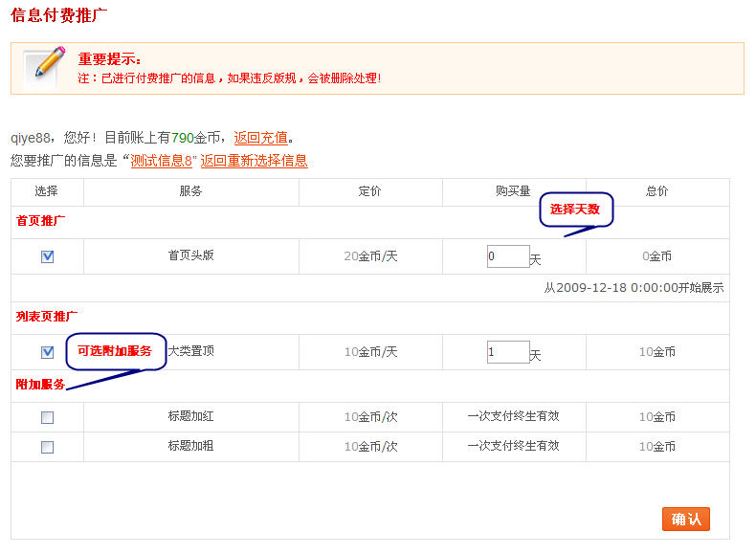Viewport: 756px width, 554px height.
Task: Click the notepad pencil icon in notice box
Action: [44, 67]
